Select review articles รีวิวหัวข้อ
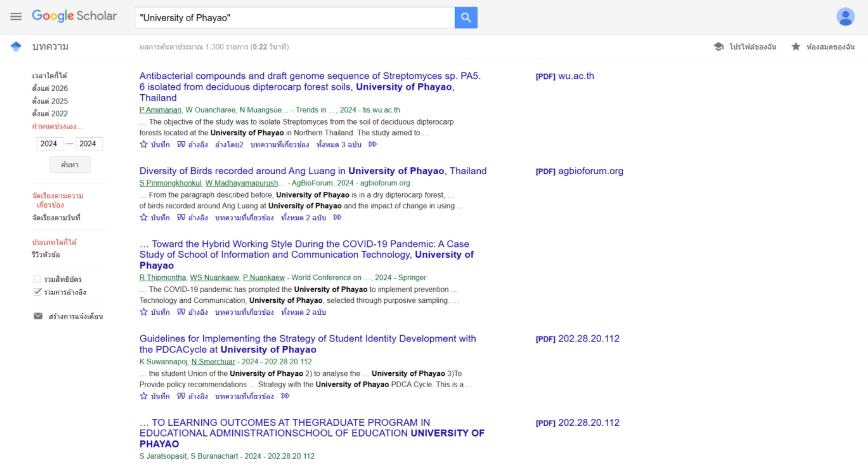Image resolution: width=868 pixels, height=470 pixels. [x=46, y=255]
